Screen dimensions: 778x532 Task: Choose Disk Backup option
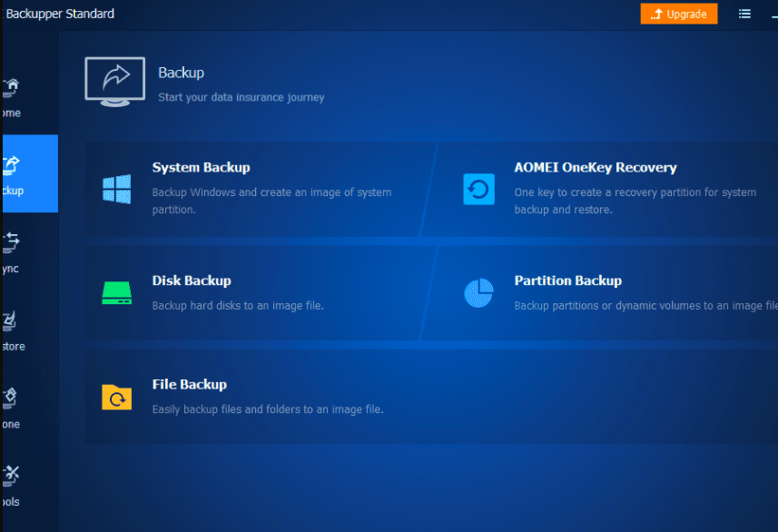pyautogui.click(x=257, y=293)
